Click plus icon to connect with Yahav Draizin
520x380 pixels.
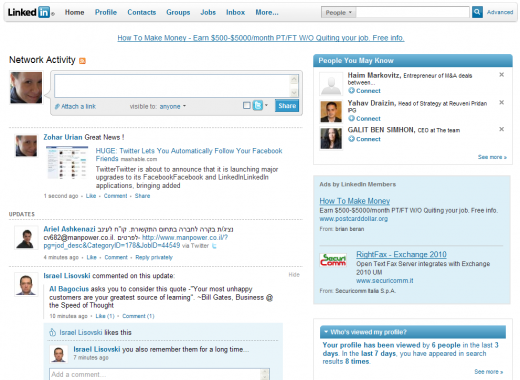(351, 118)
